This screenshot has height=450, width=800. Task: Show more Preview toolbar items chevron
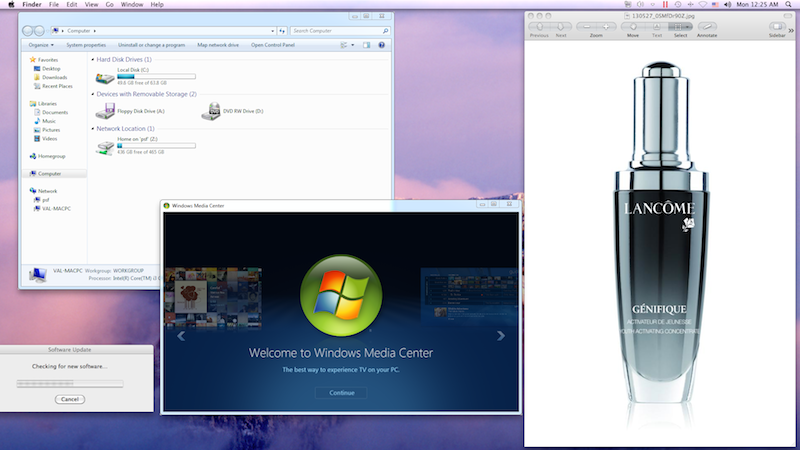(x=791, y=31)
